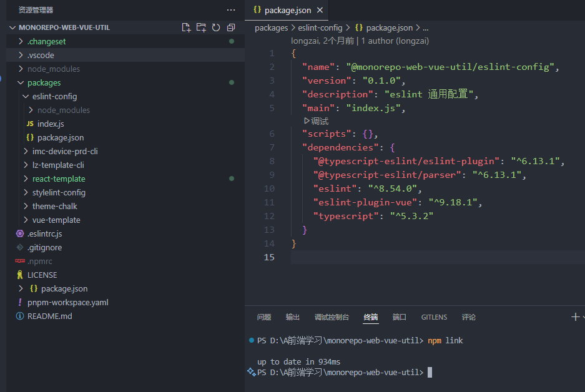
Task: Click the debug codelens above scripts
Action: click(316, 121)
